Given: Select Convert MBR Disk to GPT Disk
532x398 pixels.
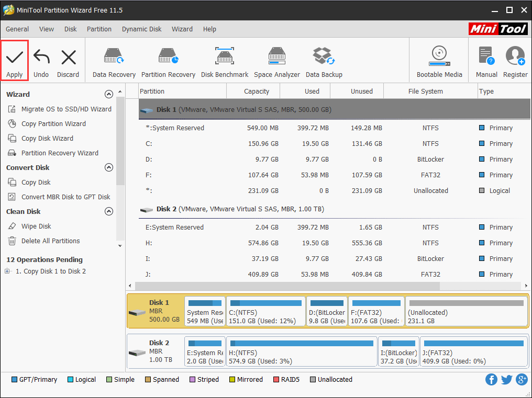Looking at the screenshot, I should click(x=59, y=197).
